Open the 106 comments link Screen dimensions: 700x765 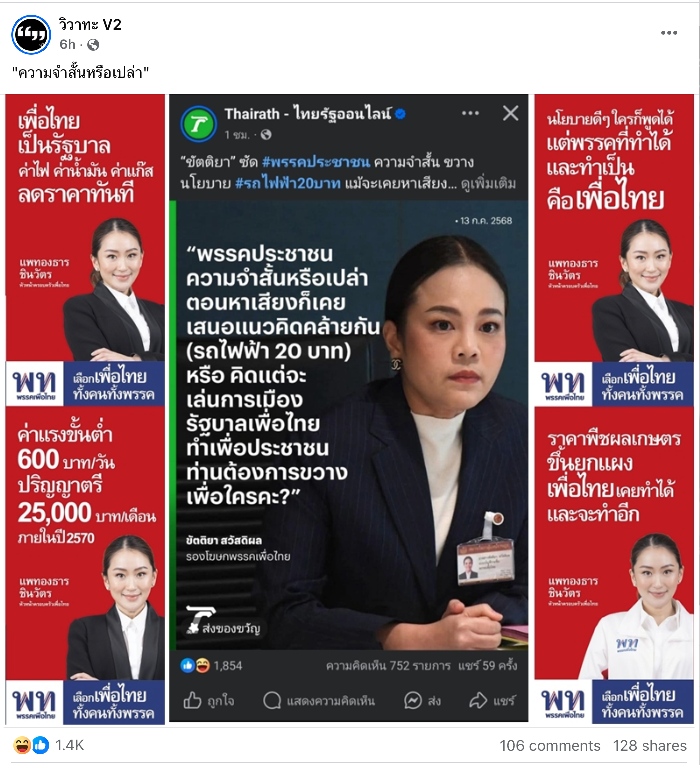[550, 746]
